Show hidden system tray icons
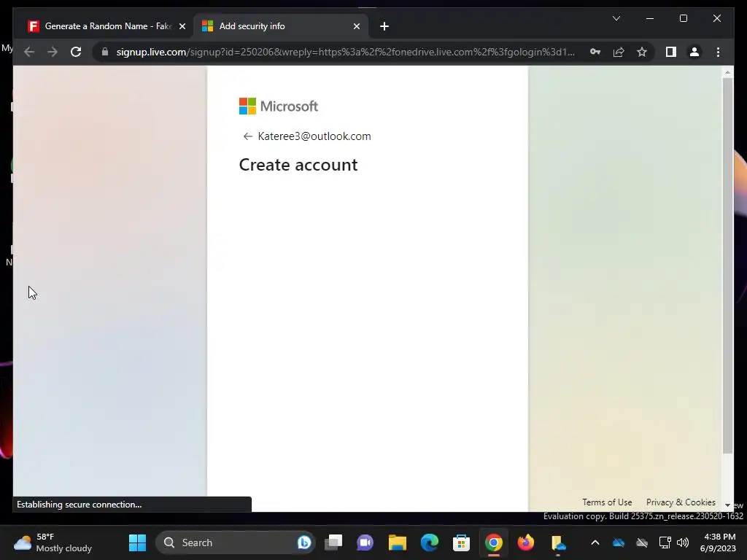Screen dimensions: 747x560 (595, 542)
